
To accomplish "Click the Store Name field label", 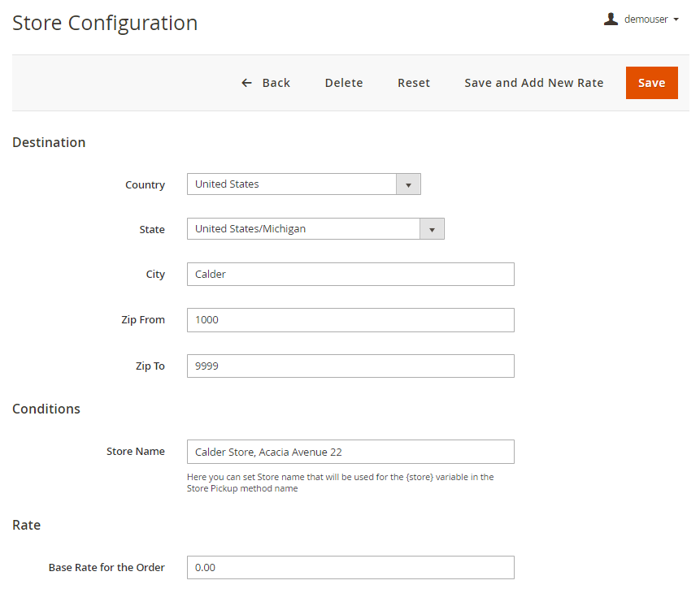I will pyautogui.click(x=135, y=452).
